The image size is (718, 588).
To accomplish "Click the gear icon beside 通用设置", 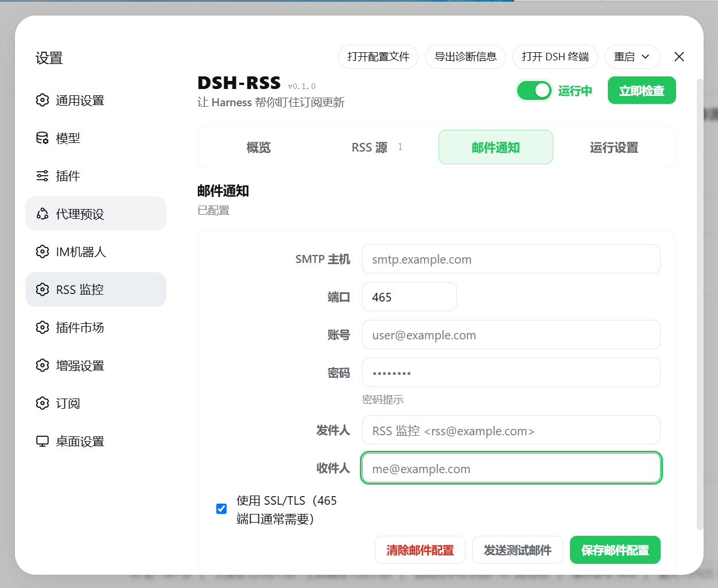I will (42, 100).
